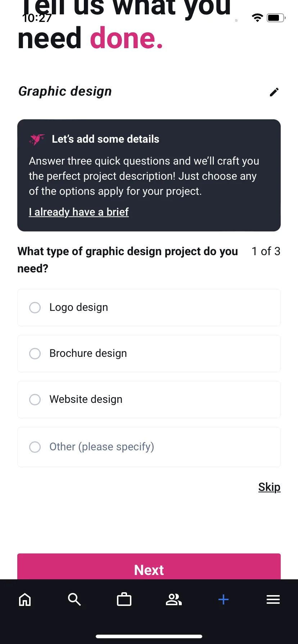The height and width of the screenshot is (644, 298).
Task: Tap the Wi-Fi status icon
Action: coord(257,18)
